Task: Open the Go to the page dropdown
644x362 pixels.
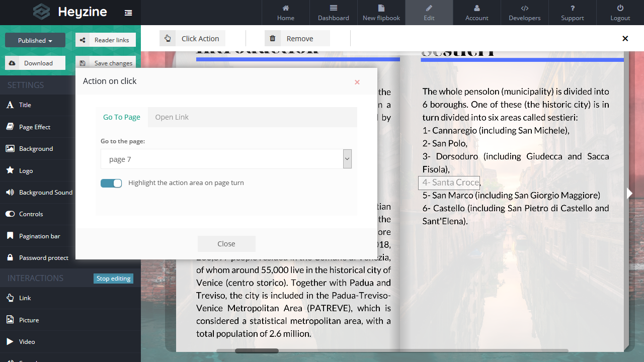Action: [226, 159]
